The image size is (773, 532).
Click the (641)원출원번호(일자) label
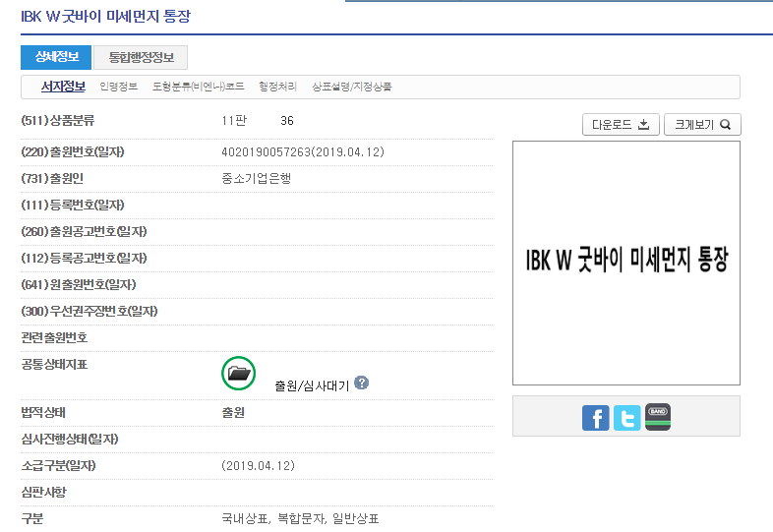click(x=79, y=285)
